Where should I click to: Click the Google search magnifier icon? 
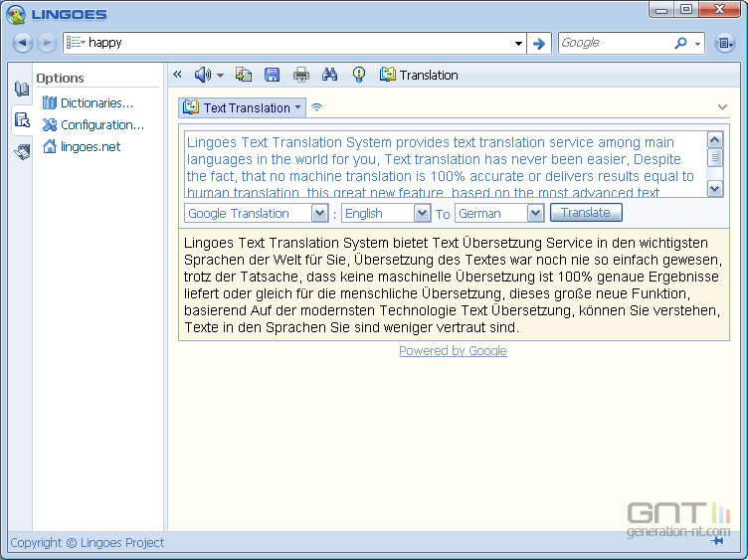click(680, 43)
